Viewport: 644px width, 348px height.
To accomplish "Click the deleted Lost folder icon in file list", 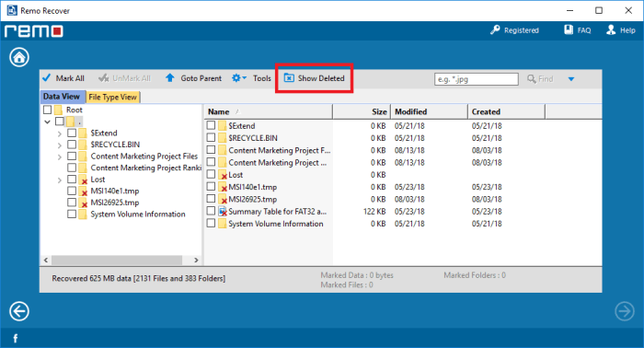I will (223, 175).
